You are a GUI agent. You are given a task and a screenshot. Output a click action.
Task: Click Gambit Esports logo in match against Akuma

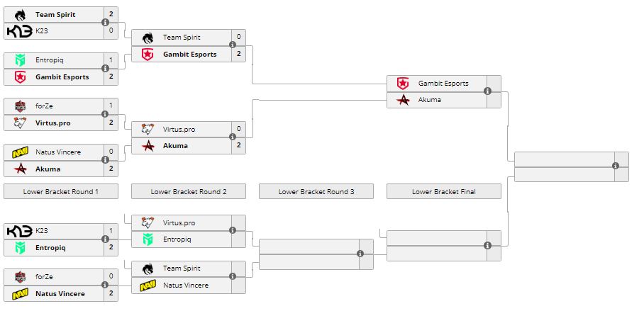(403, 83)
